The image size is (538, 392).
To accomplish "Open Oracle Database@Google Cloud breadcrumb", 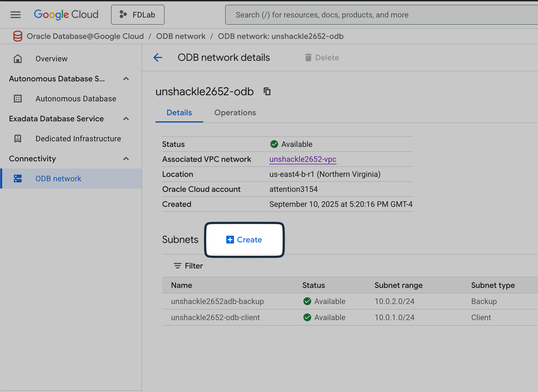I will 85,36.
